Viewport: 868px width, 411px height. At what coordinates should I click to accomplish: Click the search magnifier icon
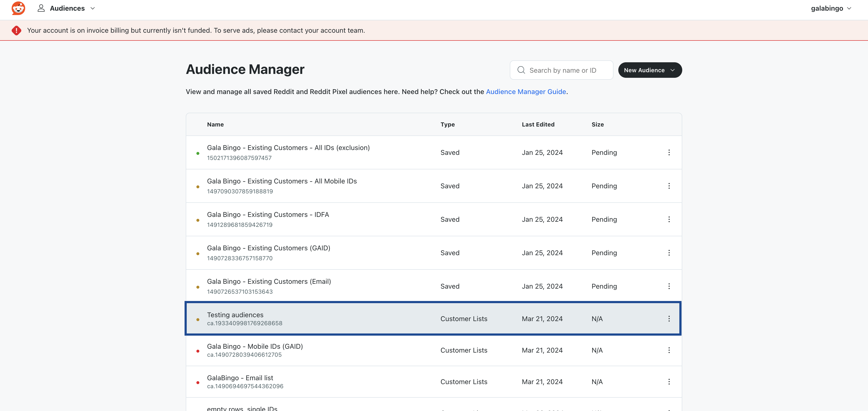pos(521,70)
